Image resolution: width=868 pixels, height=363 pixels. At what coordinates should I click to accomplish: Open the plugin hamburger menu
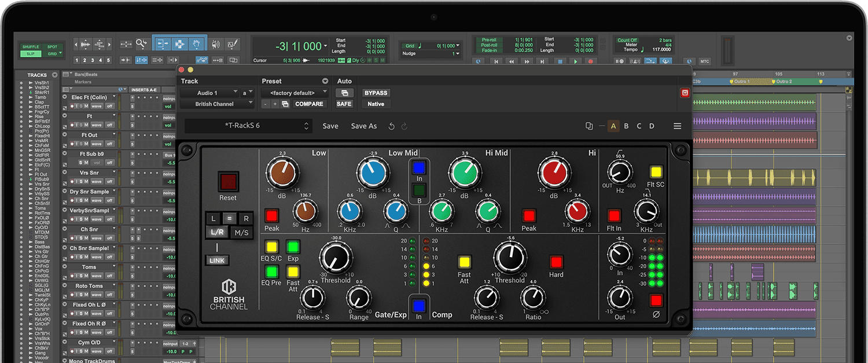(x=677, y=126)
